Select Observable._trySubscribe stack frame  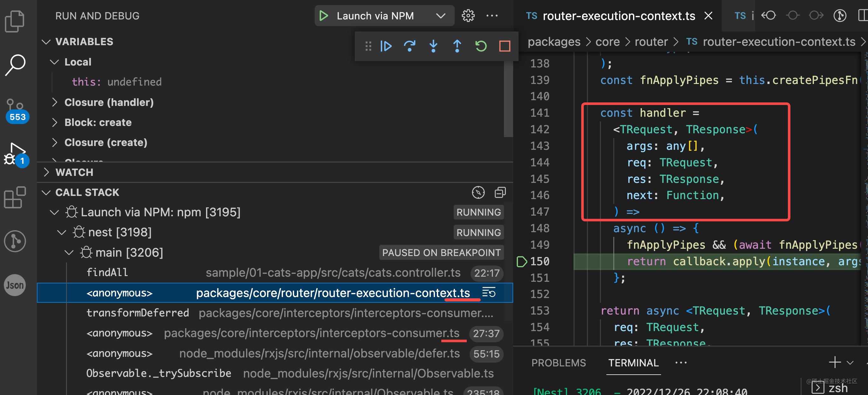(275, 373)
